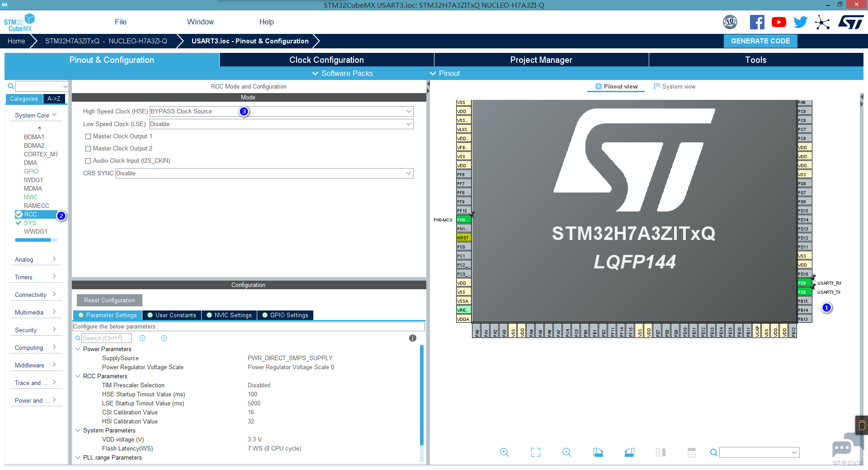Click the parameter list vertical scrollbar
The height and width of the screenshot is (470, 868).
422,395
